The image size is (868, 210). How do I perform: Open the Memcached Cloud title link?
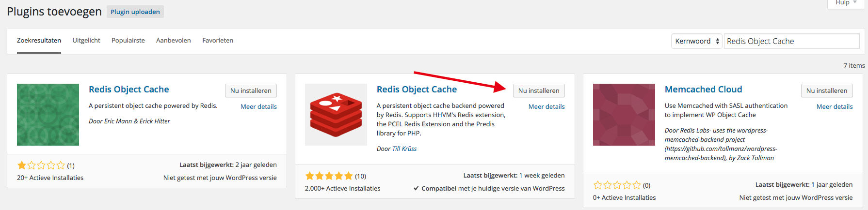[703, 90]
